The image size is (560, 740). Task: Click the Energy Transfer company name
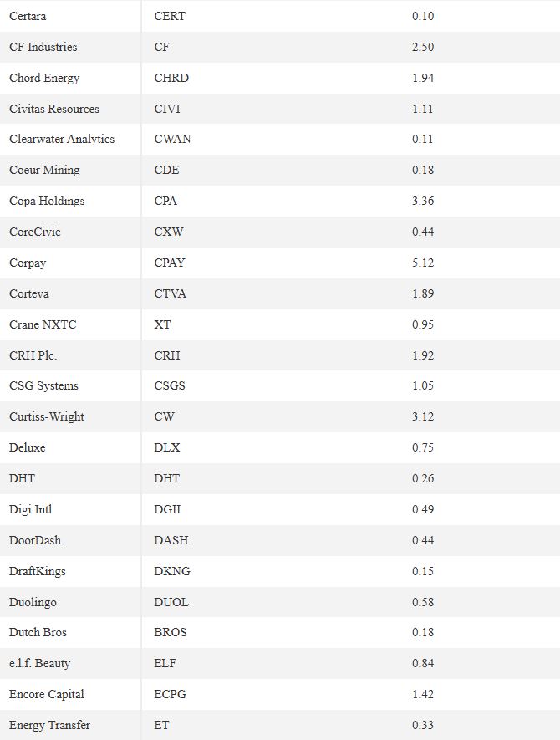49,726
